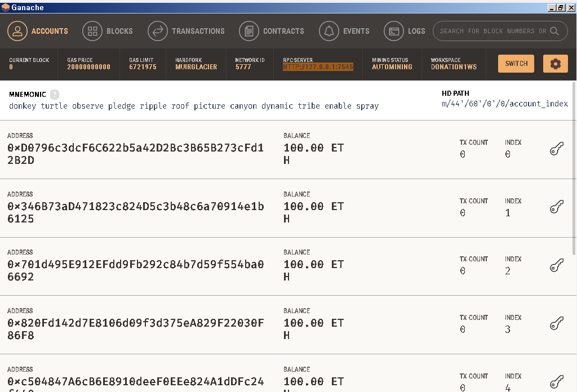Open the Contracts tab
The image size is (577, 392).
coord(272,31)
